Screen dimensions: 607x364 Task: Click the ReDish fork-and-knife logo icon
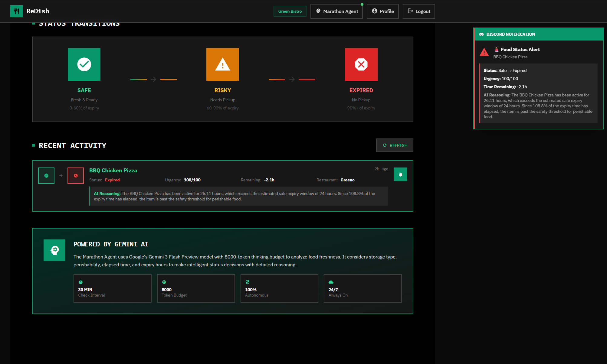point(16,11)
